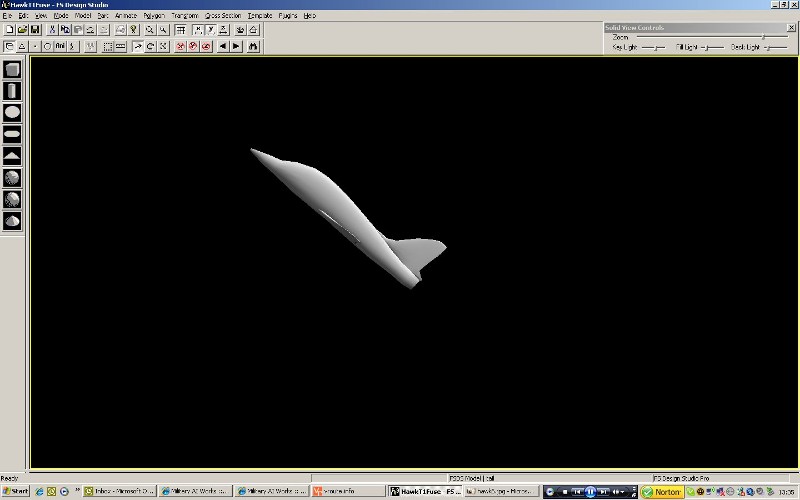Click the Copy toolbar icon

65,30
